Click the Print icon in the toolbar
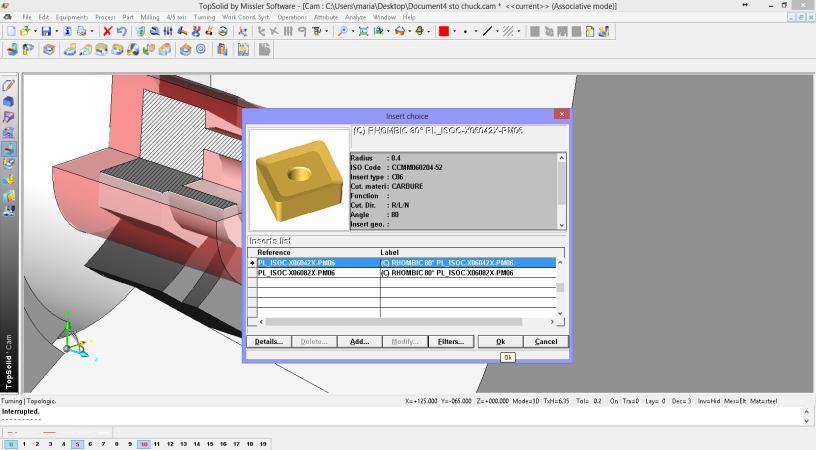The image size is (816, 450). click(82, 32)
